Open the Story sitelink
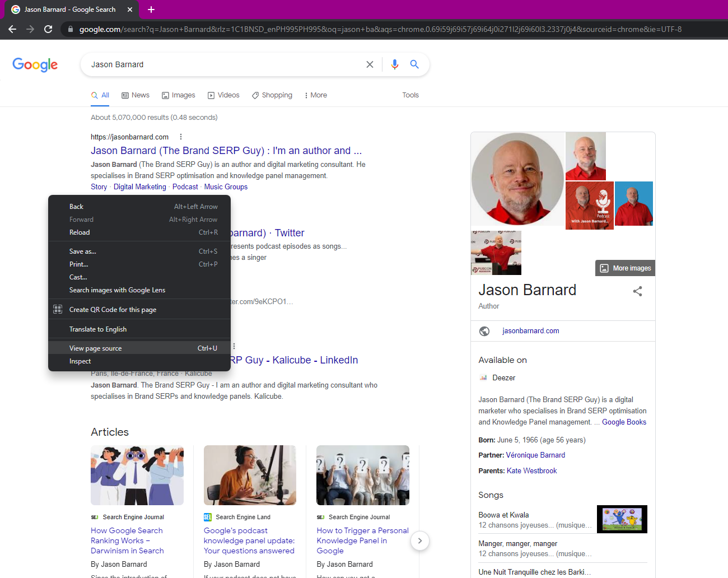 [x=99, y=187]
